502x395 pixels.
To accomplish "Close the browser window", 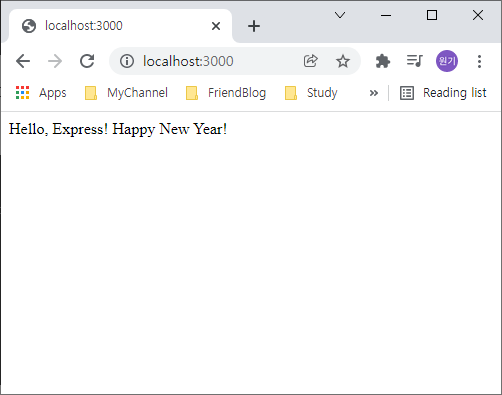I will pos(478,15).
